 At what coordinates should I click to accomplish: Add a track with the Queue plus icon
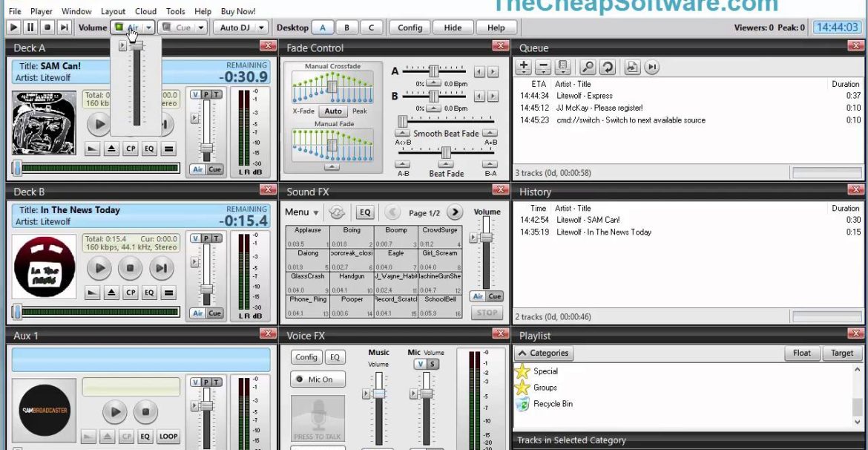[x=523, y=67]
